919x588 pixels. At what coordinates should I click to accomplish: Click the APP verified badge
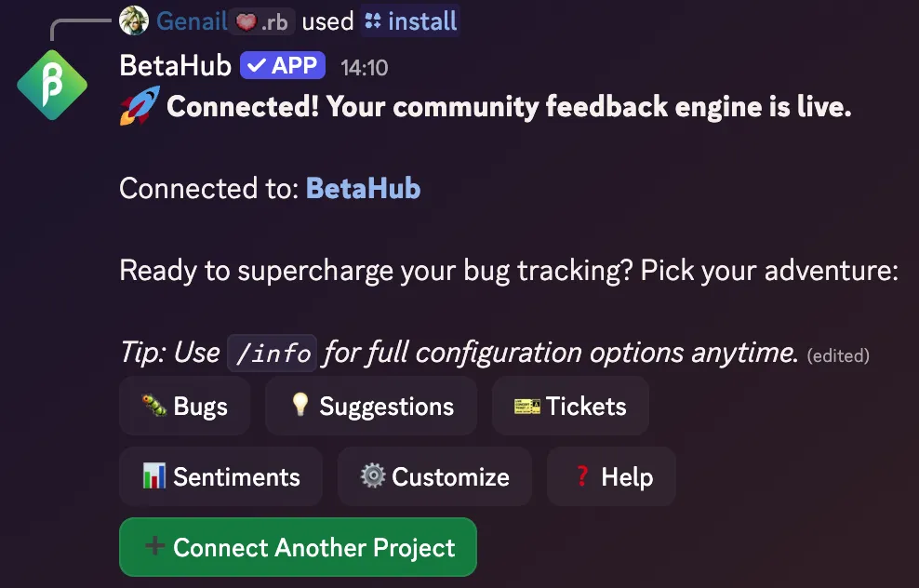tap(283, 66)
